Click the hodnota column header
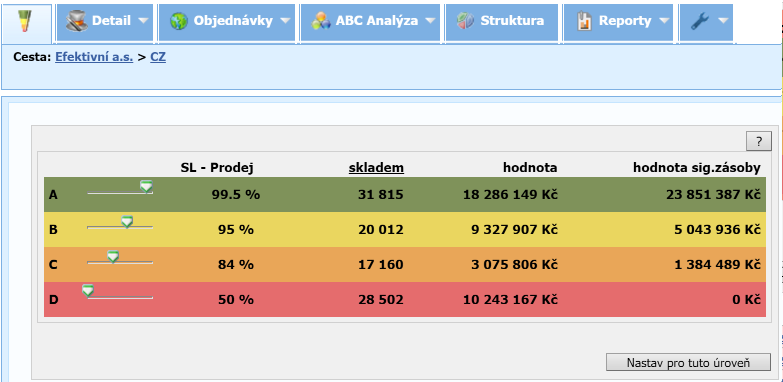783x382 pixels. [x=530, y=168]
